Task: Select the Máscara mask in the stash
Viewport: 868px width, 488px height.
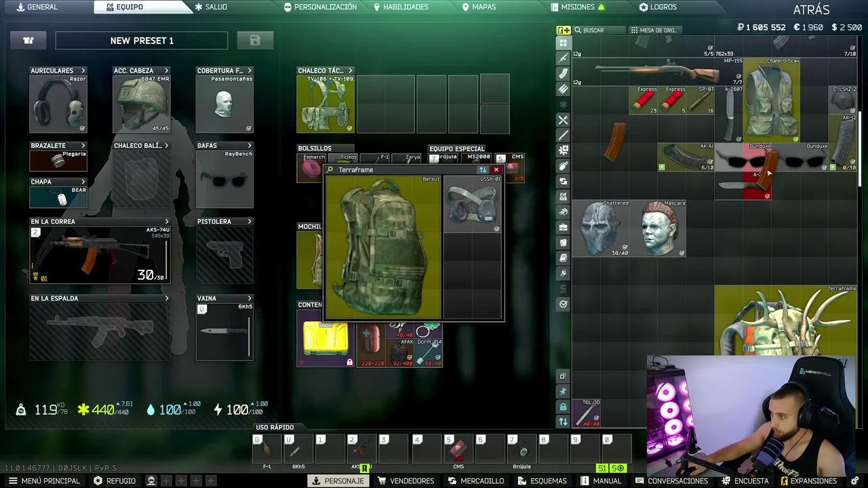Action: click(658, 228)
